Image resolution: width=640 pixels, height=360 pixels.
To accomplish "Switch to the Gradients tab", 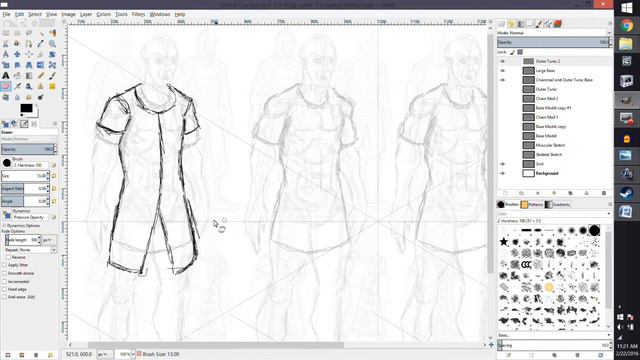I will (557, 204).
